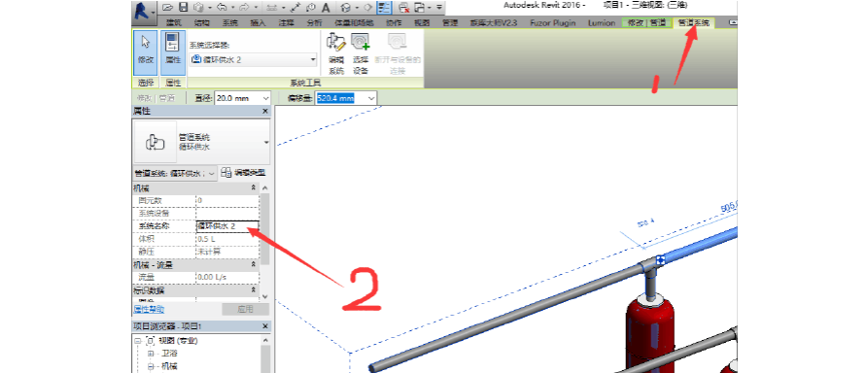Open the type selector 管道系统 循环供水

pos(201,142)
